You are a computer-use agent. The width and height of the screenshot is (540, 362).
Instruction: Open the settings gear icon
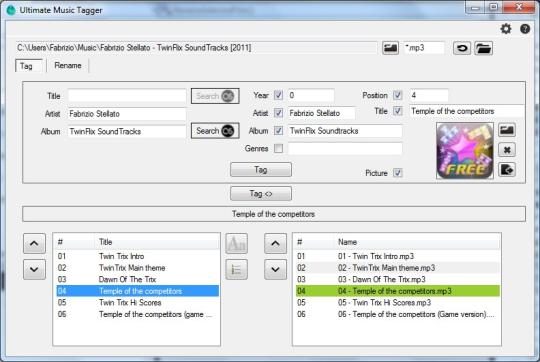[506, 29]
